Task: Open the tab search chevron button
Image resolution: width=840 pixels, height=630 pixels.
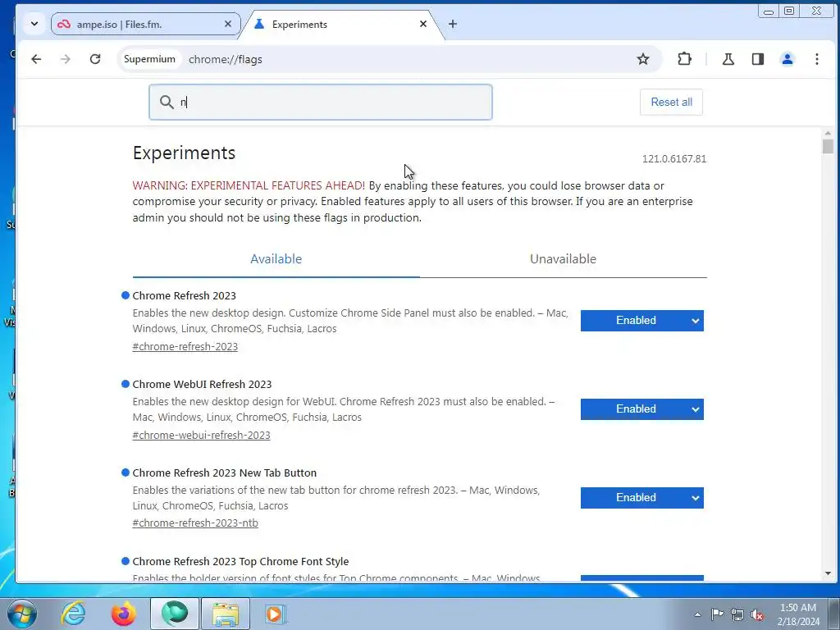Action: coord(34,24)
